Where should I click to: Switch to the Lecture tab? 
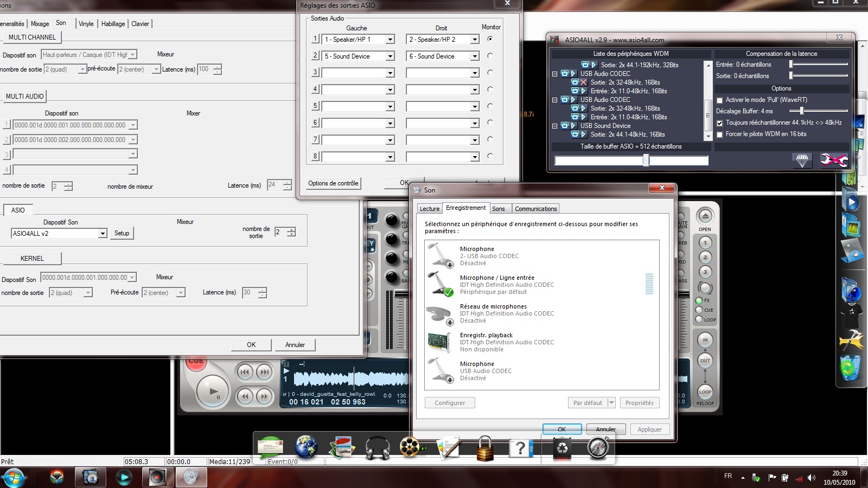coord(429,208)
